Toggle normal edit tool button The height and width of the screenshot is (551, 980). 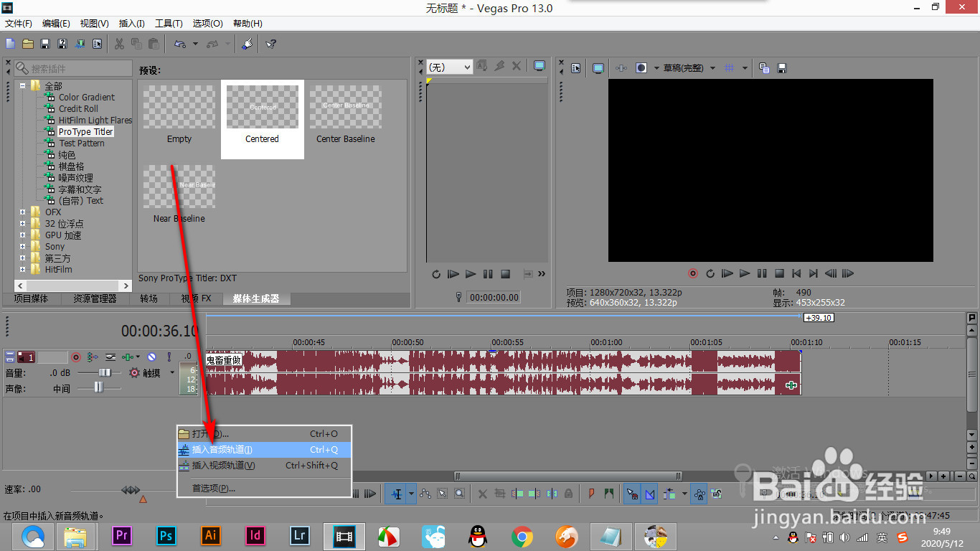[397, 494]
